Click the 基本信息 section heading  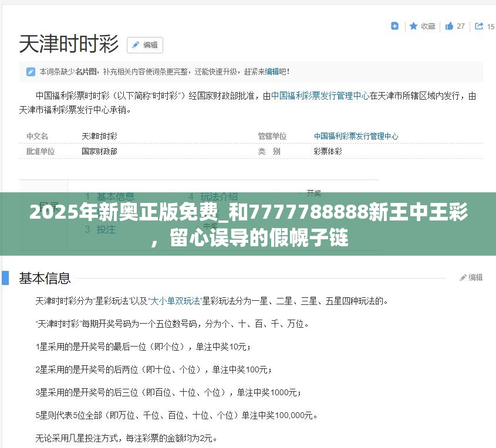[45, 279]
